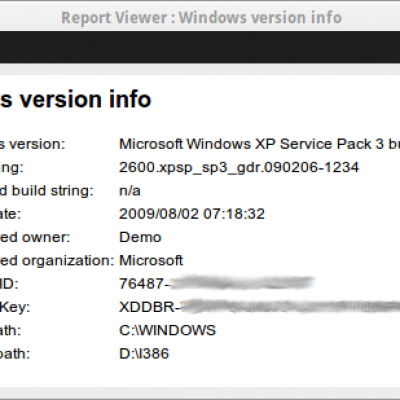
Task: Select the 'n/a' build string value
Action: point(130,191)
